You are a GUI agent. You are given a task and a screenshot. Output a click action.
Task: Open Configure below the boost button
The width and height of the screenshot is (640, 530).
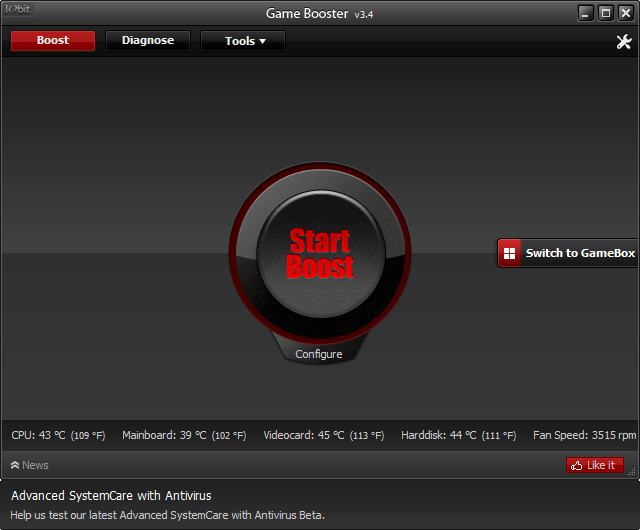[x=319, y=354]
